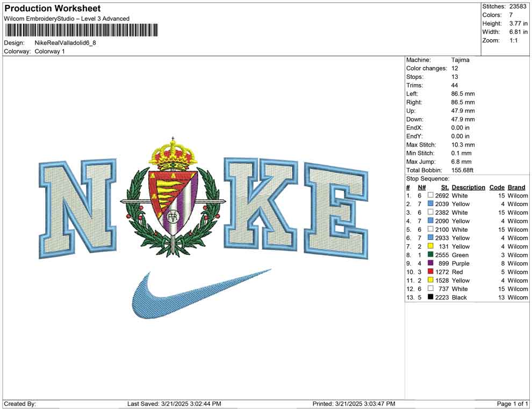The image size is (532, 409).
Task: Click the yellow swatch in stop 7
Action: point(430,246)
